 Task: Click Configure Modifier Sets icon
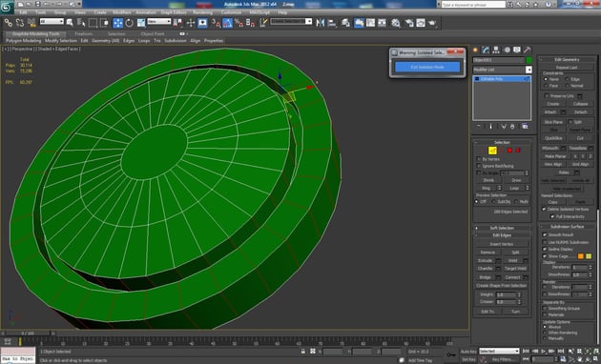click(x=525, y=126)
